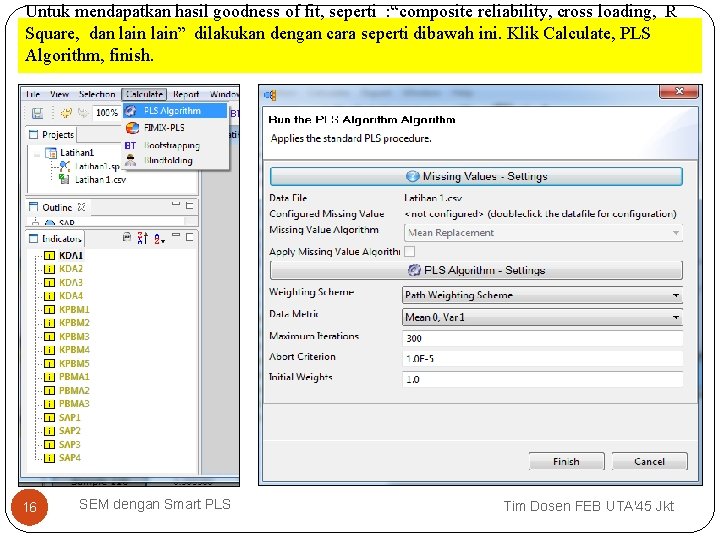Minimize the Outline panel
Viewport: 720px width, 540px height.
click(176, 204)
